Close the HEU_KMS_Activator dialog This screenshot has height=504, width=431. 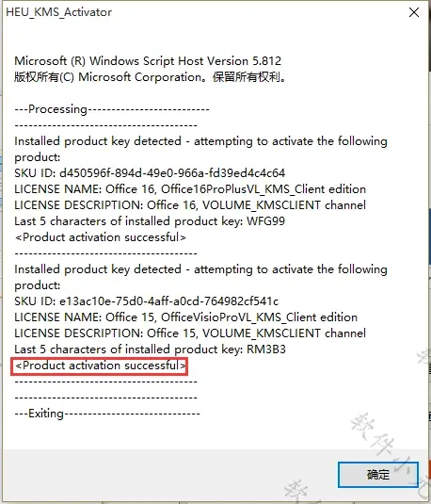point(414,12)
